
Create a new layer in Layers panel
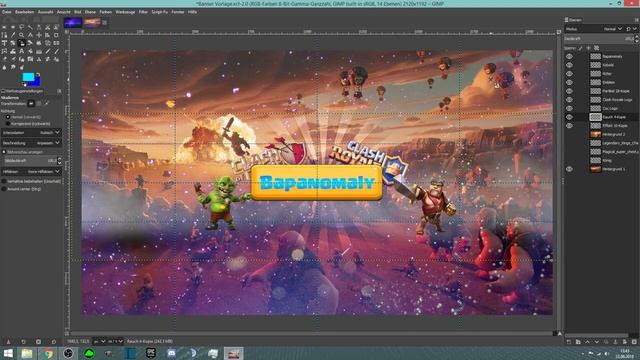pos(569,342)
